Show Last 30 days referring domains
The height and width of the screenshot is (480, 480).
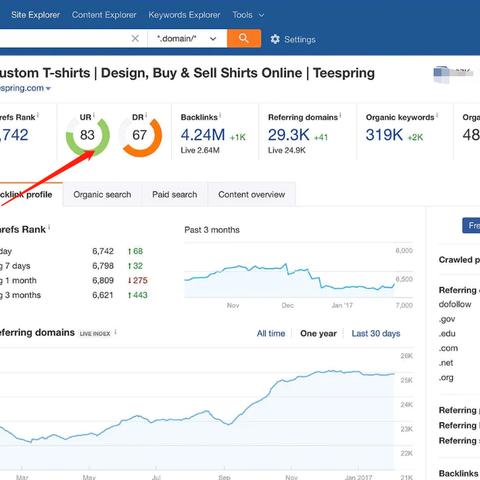point(376,333)
